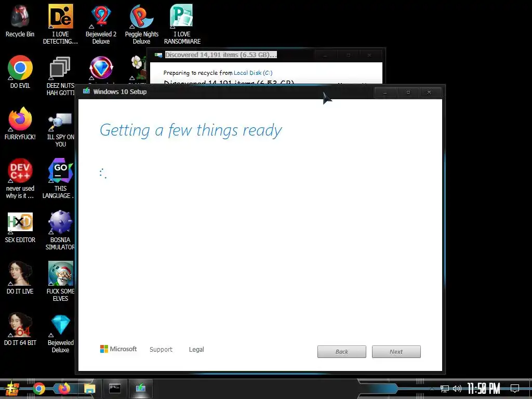Click Chrome in the taskbar
Viewport: 532px width, 399px height.
click(x=39, y=389)
